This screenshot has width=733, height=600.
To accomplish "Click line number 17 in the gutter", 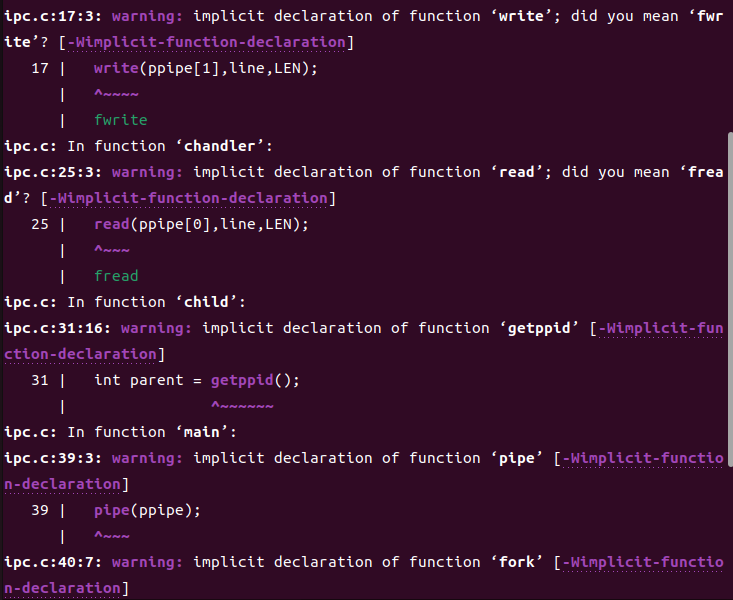I will pos(40,68).
